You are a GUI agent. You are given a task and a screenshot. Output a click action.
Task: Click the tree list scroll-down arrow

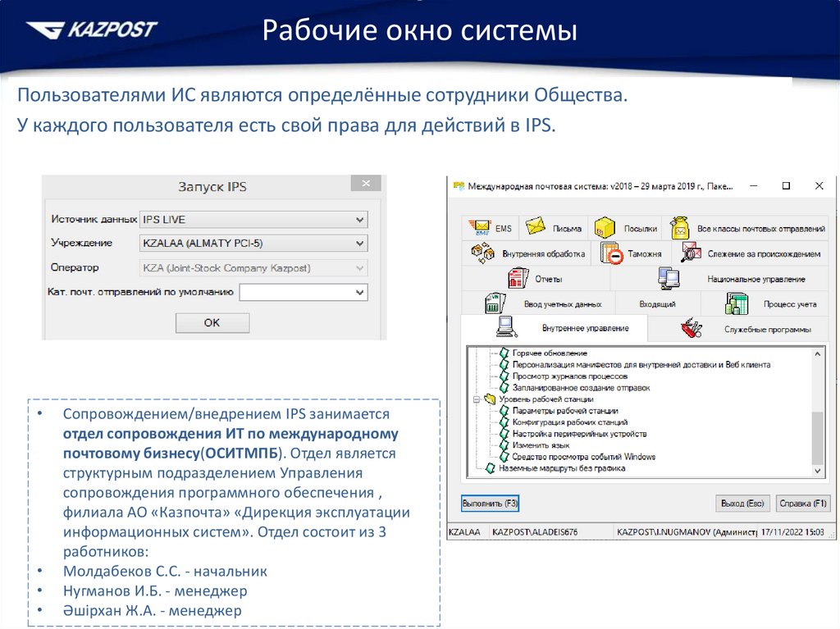click(x=818, y=471)
